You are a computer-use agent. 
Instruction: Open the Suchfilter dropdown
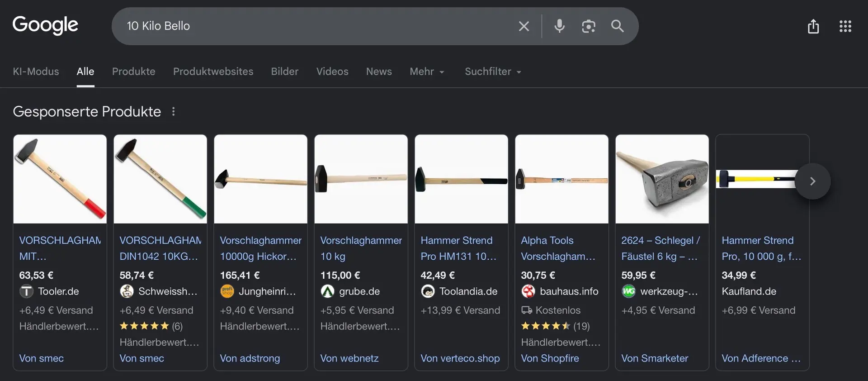click(493, 71)
